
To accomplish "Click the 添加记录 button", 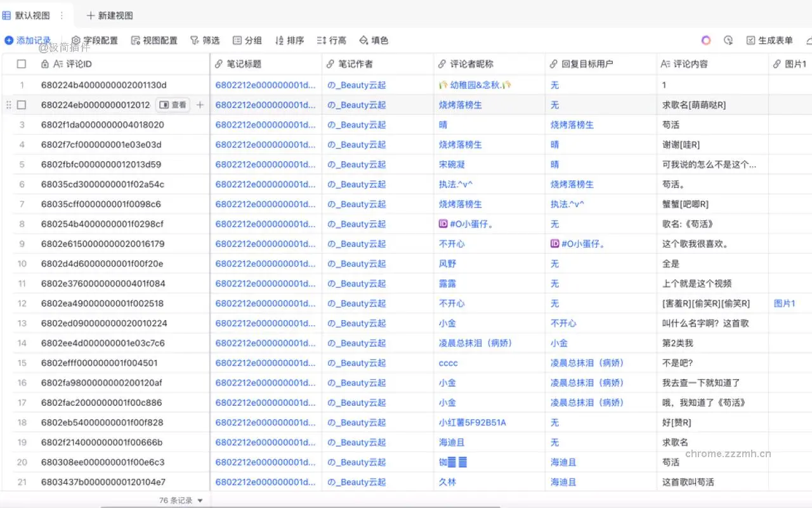I will (x=28, y=41).
